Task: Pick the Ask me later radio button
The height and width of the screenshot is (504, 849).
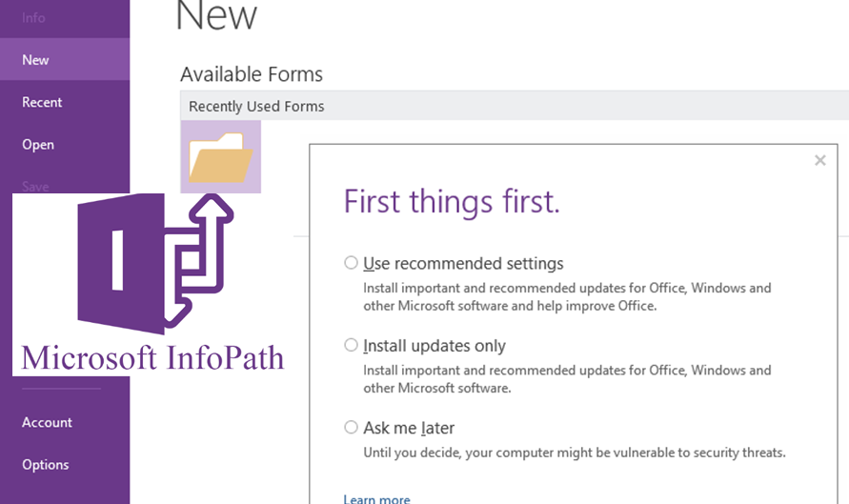Action: tap(352, 427)
